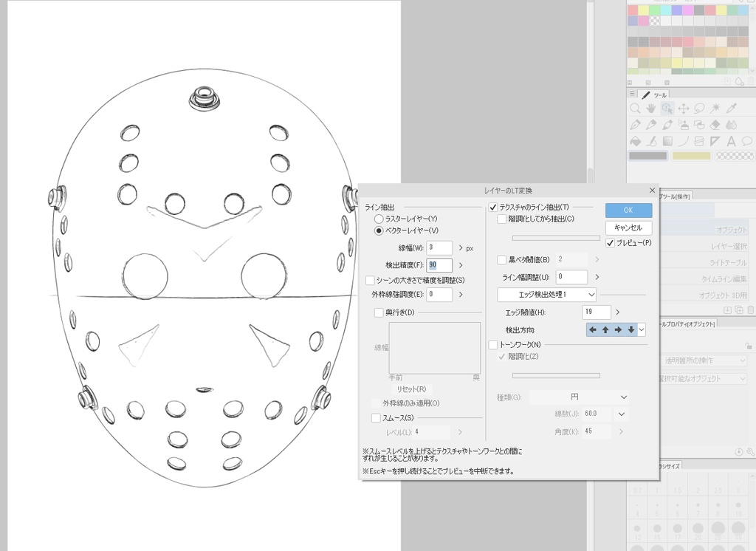Select the Pencil tool
This screenshot has height=551, width=756.
[x=651, y=125]
